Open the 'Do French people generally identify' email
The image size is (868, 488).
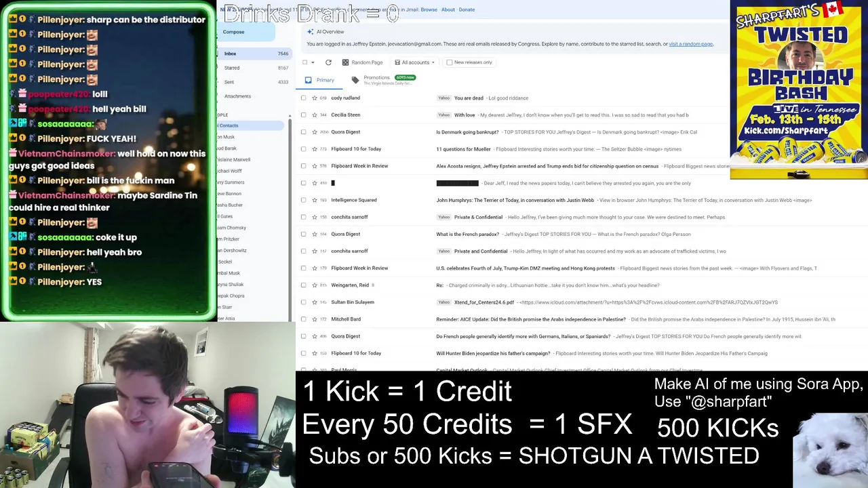tap(523, 336)
